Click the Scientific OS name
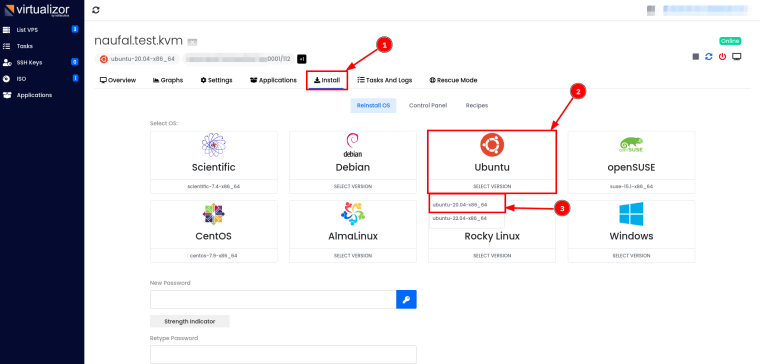The height and width of the screenshot is (364, 760). (x=214, y=167)
